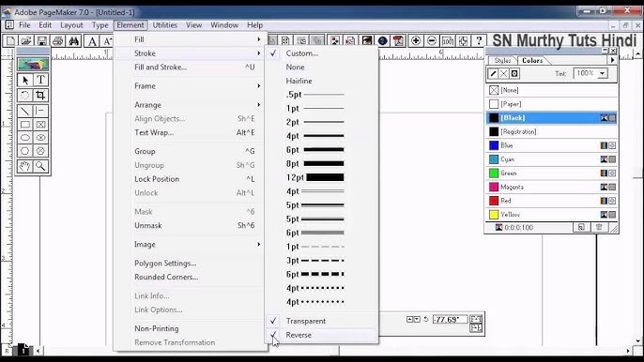Screen dimensions: 644x362
Task: Click the Zoom Out minus icon
Action: 431,40
